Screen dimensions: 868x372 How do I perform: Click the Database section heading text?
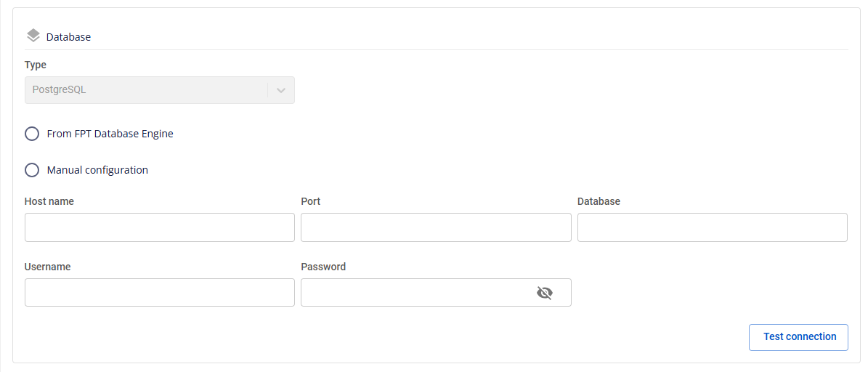click(x=69, y=37)
